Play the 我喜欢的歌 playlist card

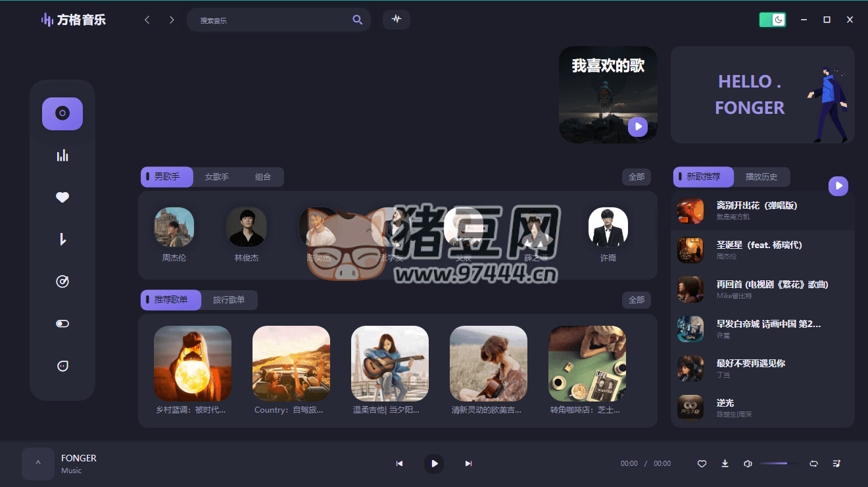click(x=637, y=126)
